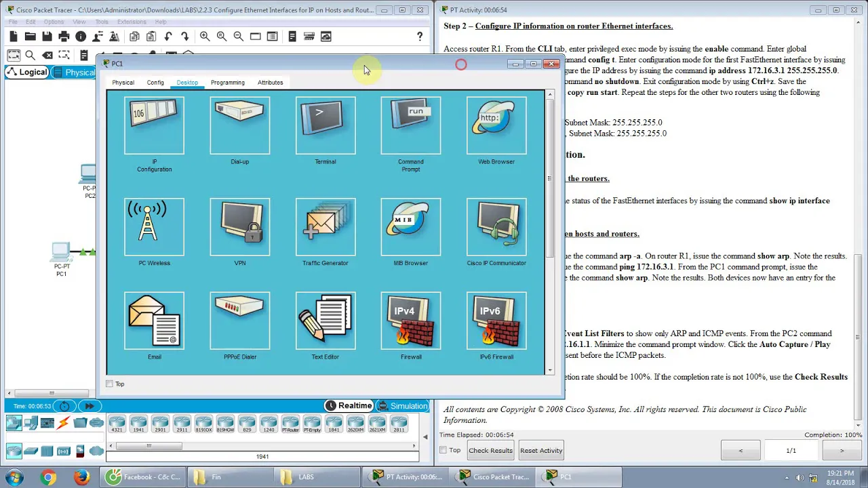Open the Attributes tab in PC1

[270, 83]
